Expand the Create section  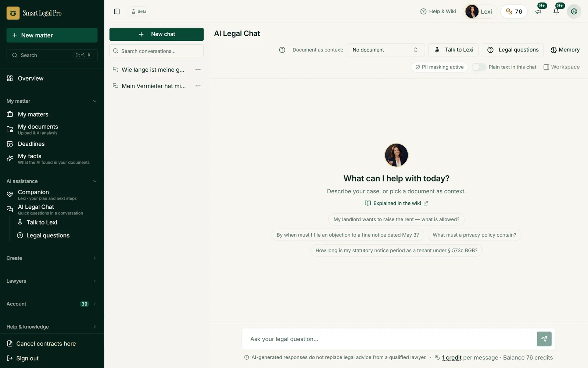point(52,258)
